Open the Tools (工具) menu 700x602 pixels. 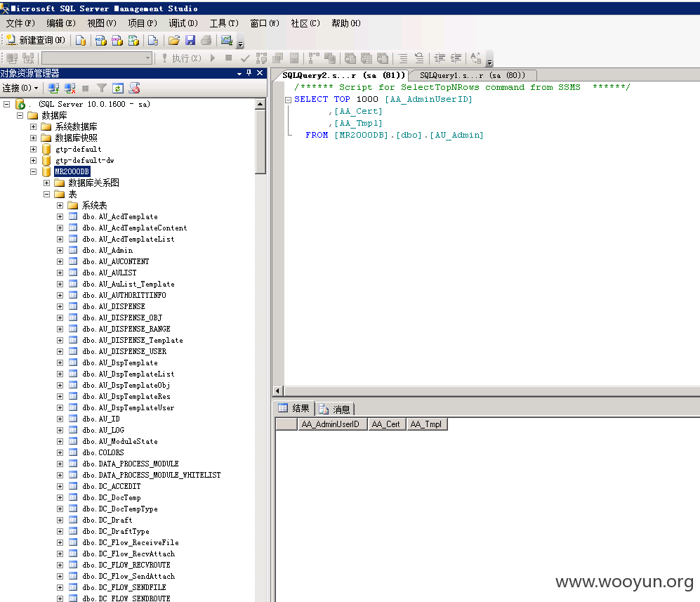coord(224,23)
